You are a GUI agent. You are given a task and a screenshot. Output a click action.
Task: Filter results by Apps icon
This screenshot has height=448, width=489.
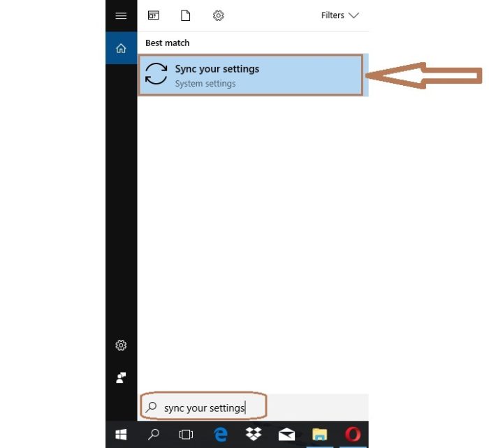click(x=154, y=15)
